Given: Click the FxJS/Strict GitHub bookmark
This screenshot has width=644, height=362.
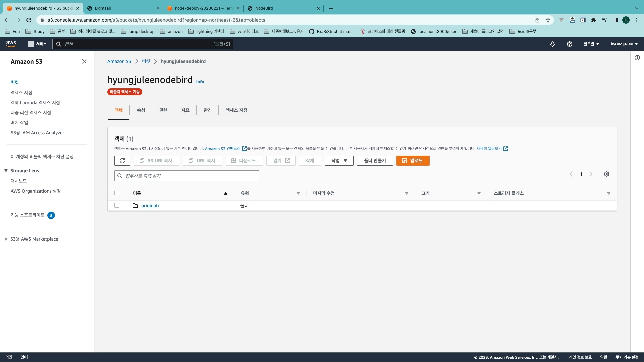Looking at the screenshot, I should (x=331, y=32).
